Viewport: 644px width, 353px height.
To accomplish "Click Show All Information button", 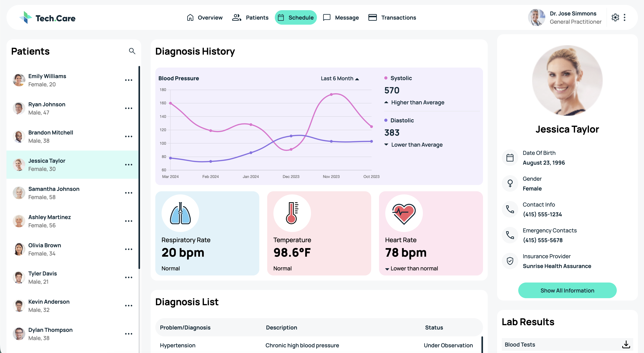I will pyautogui.click(x=567, y=290).
